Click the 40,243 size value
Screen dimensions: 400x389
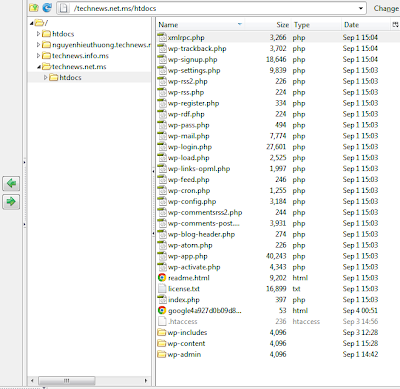[x=276, y=256]
